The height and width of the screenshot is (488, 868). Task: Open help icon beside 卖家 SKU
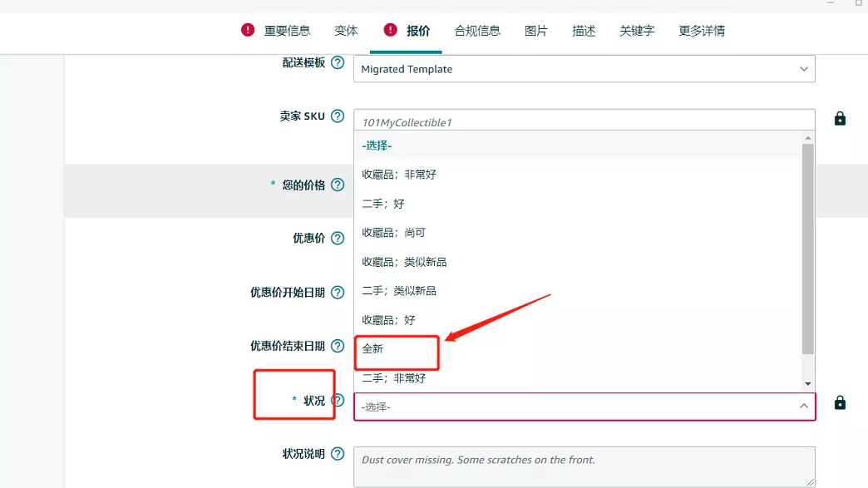click(337, 116)
